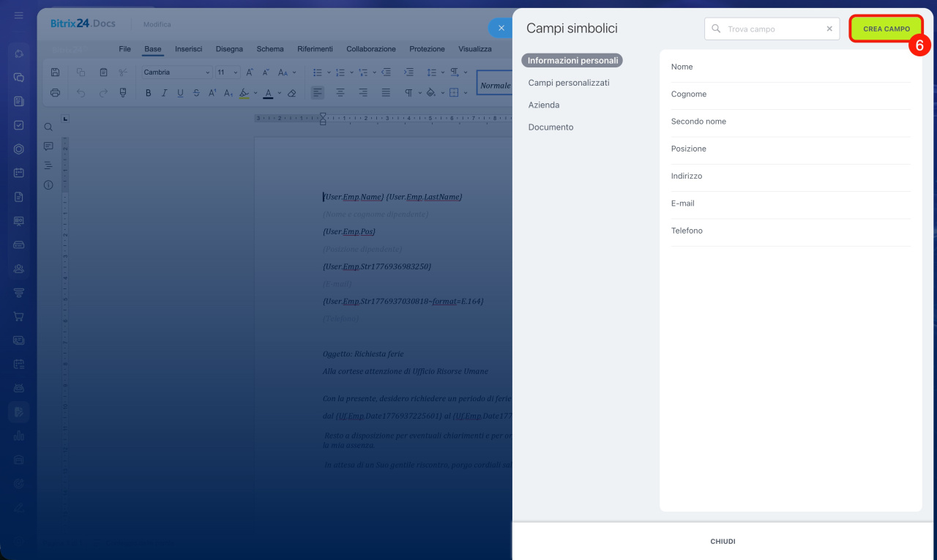Click the Save document icon
The height and width of the screenshot is (560, 937).
tap(55, 72)
